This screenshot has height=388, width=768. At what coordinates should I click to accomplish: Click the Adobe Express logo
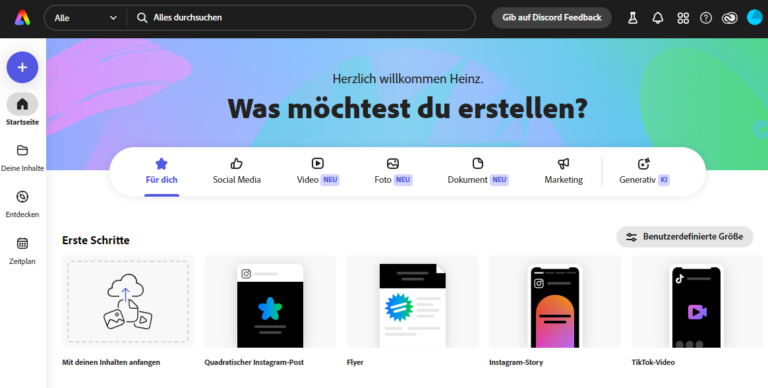click(23, 18)
